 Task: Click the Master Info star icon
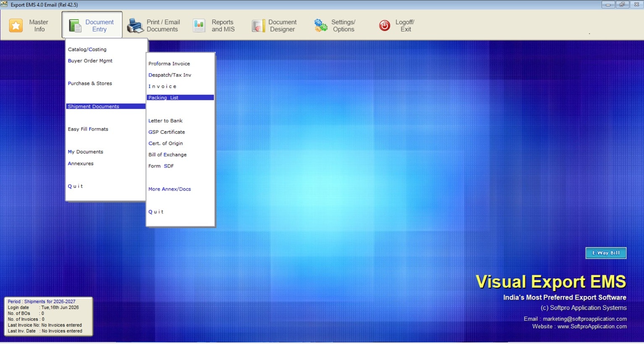(x=16, y=26)
